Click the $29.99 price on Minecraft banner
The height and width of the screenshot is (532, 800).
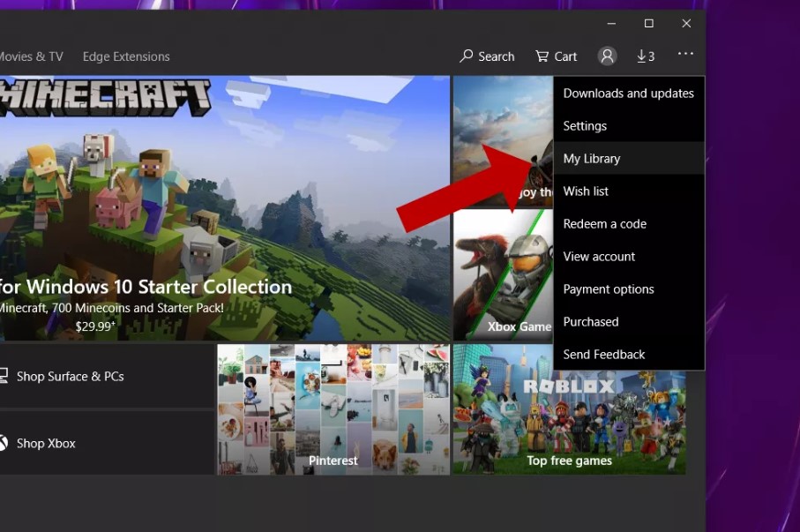click(x=95, y=326)
